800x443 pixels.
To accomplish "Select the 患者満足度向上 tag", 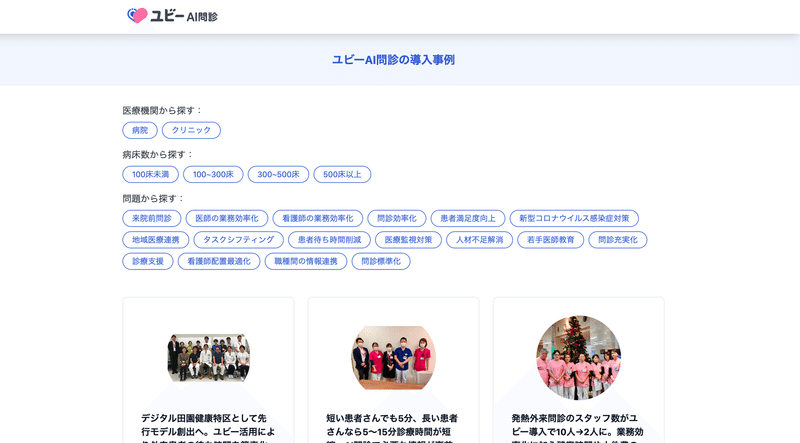I will click(x=468, y=218).
